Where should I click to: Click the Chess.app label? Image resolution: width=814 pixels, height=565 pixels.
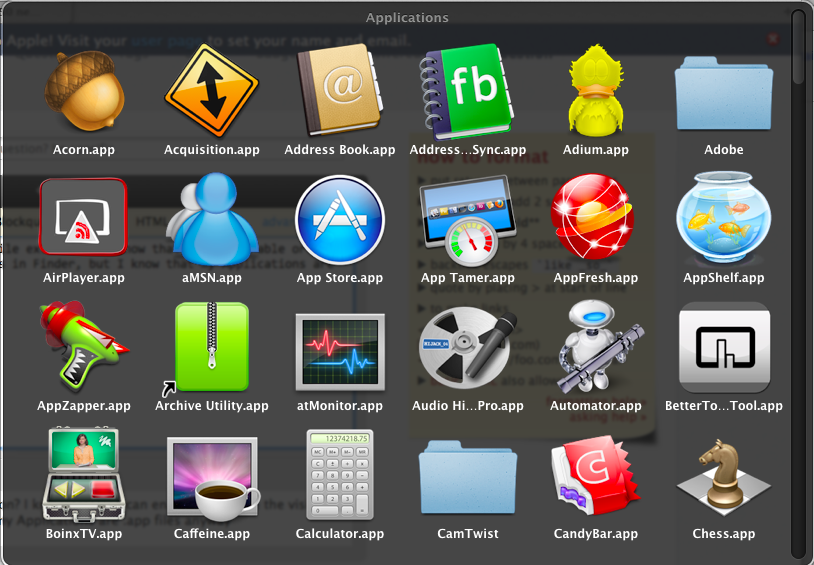coord(724,534)
